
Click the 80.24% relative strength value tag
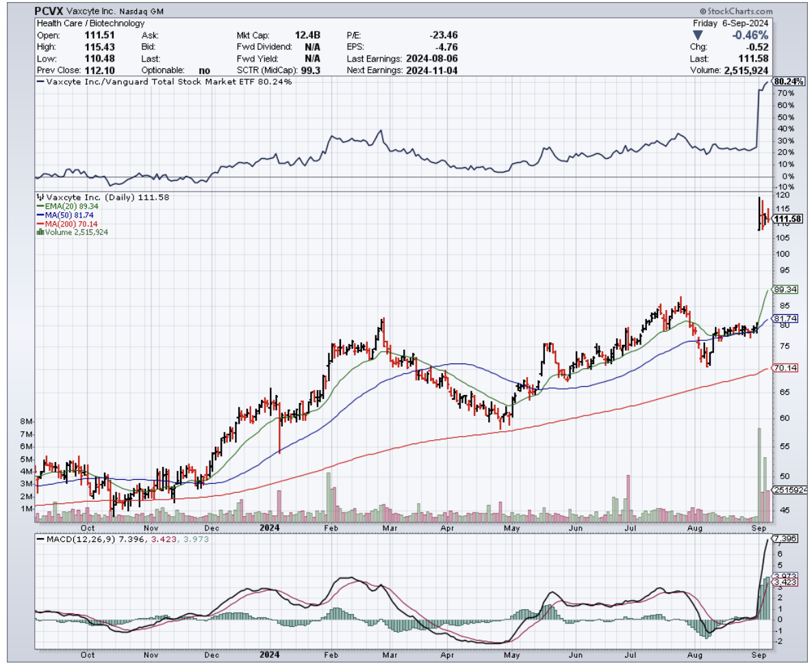click(787, 81)
